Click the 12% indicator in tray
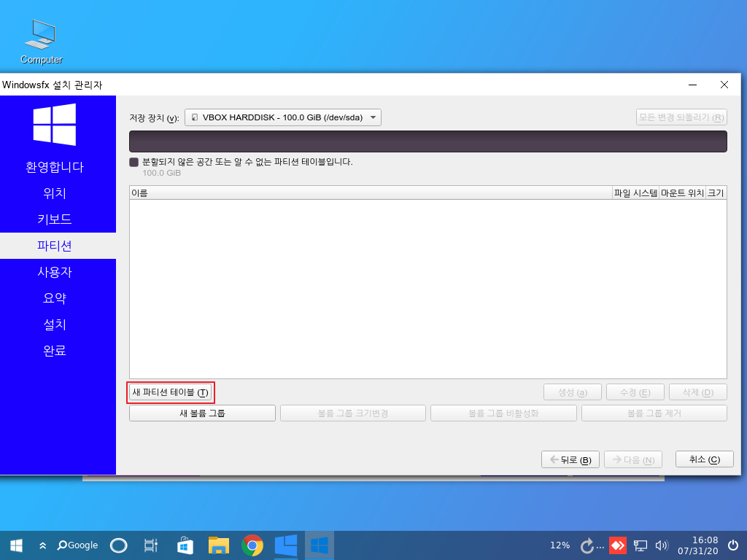747x560 pixels. (560, 545)
